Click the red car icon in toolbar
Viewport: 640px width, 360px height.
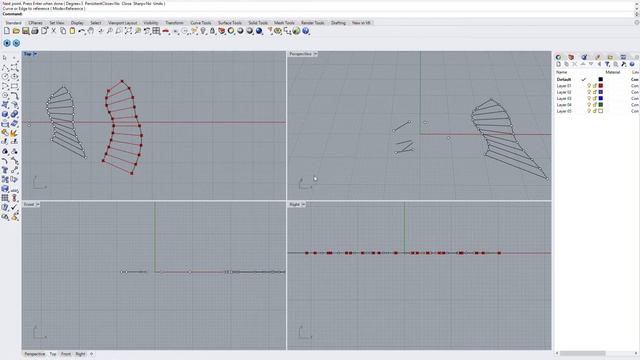click(165, 31)
